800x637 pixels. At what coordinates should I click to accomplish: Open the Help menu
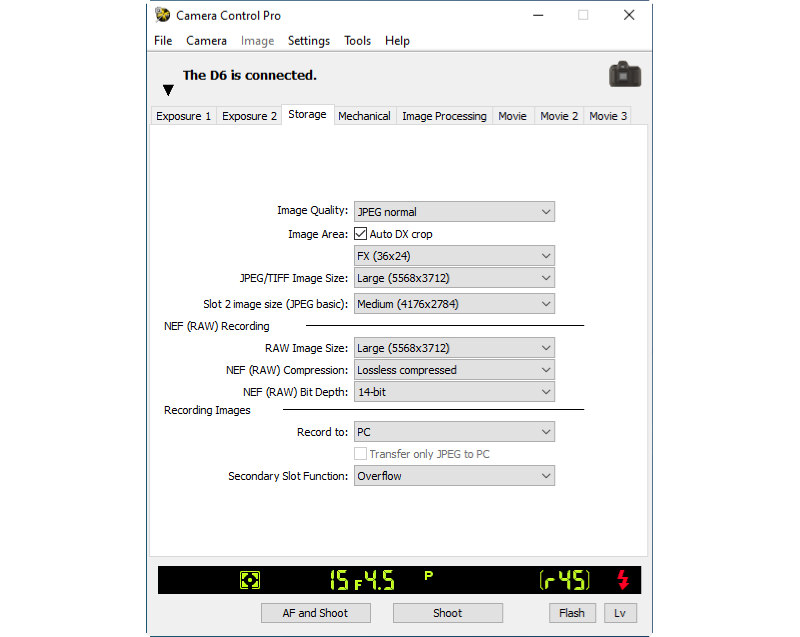tap(397, 41)
